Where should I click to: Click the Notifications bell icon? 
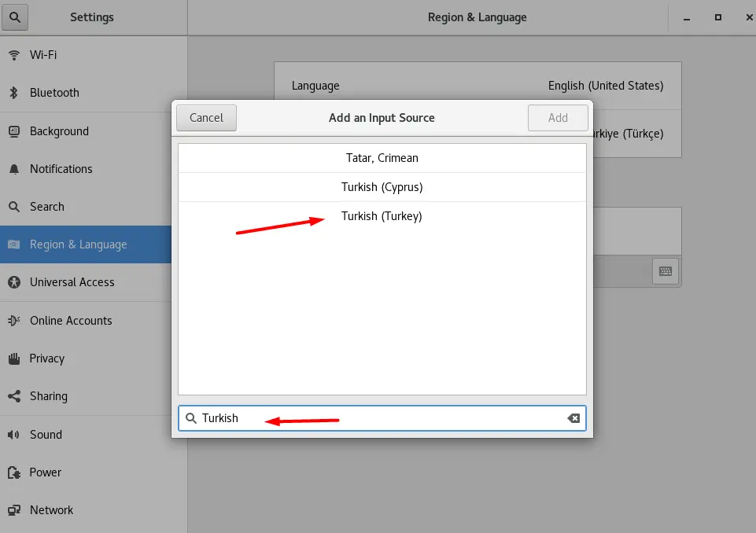coord(13,169)
